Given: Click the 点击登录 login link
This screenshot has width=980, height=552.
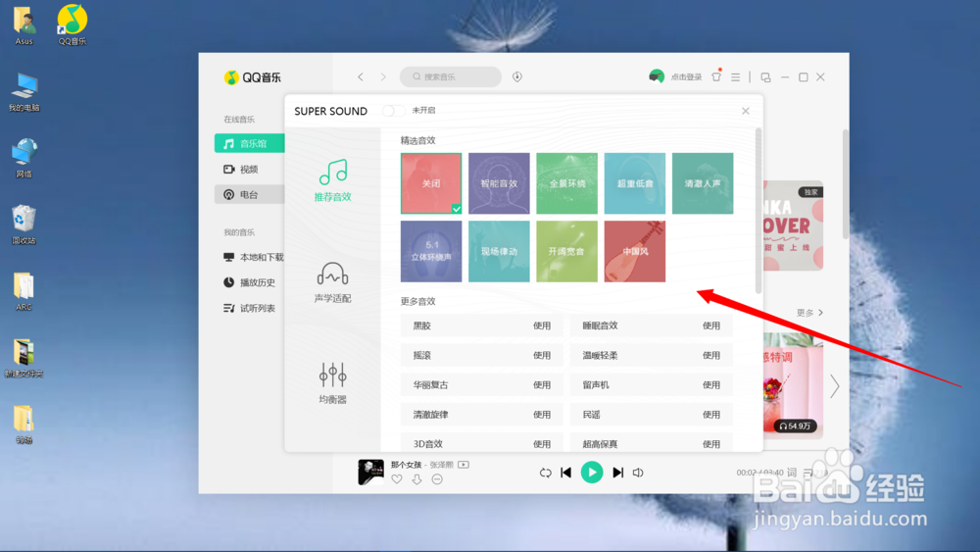Looking at the screenshot, I should coord(686,76).
